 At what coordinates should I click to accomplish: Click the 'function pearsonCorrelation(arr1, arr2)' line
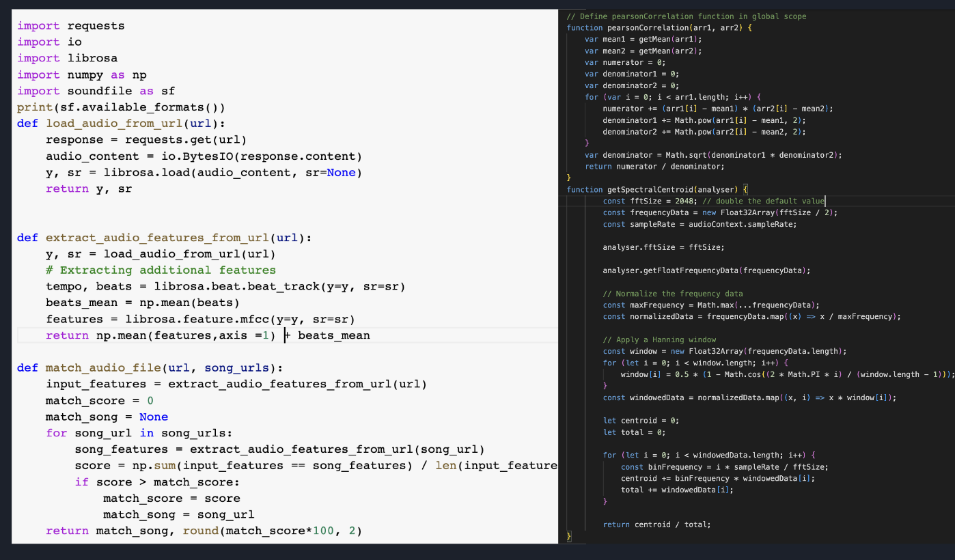(x=659, y=28)
